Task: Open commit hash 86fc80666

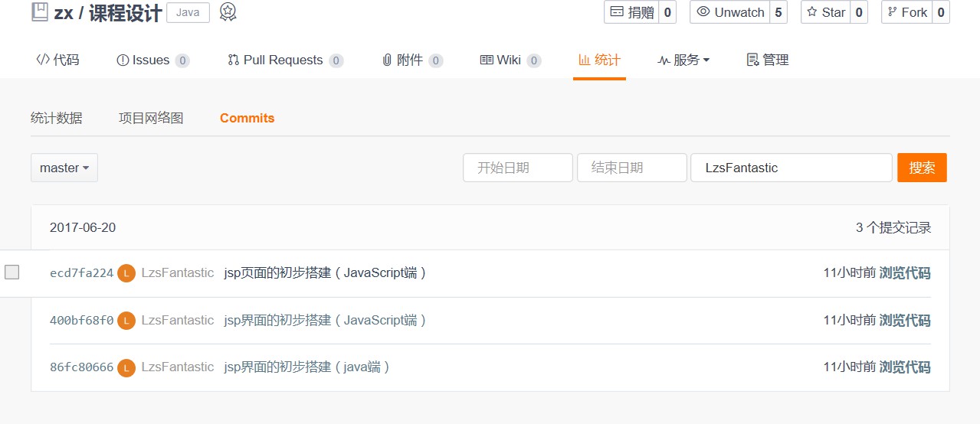Action: 81,367
